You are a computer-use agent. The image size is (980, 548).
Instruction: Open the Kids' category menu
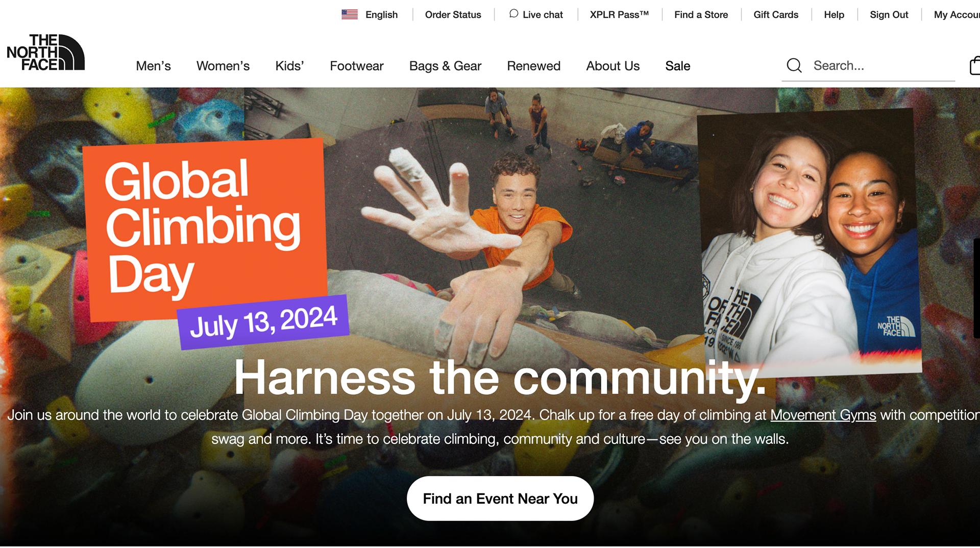289,66
